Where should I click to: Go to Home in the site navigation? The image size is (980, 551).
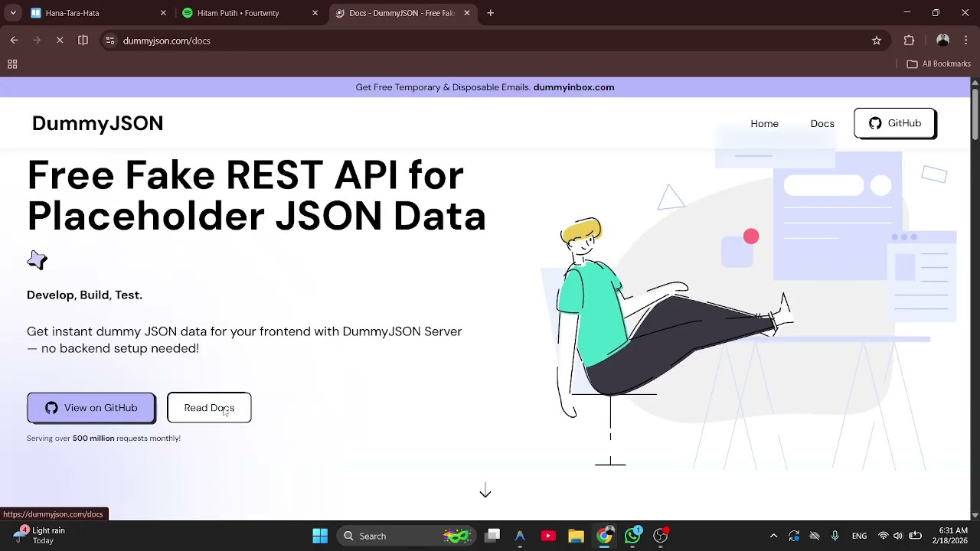click(764, 123)
